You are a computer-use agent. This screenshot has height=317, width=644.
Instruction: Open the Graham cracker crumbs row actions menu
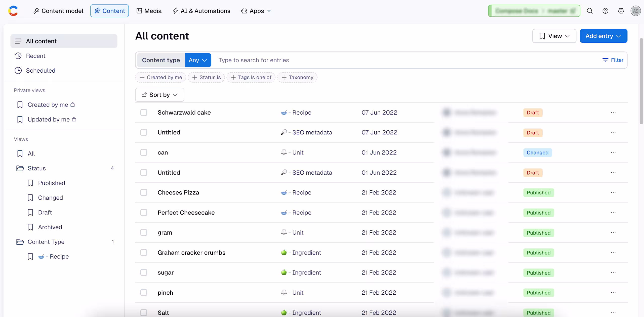(613, 252)
